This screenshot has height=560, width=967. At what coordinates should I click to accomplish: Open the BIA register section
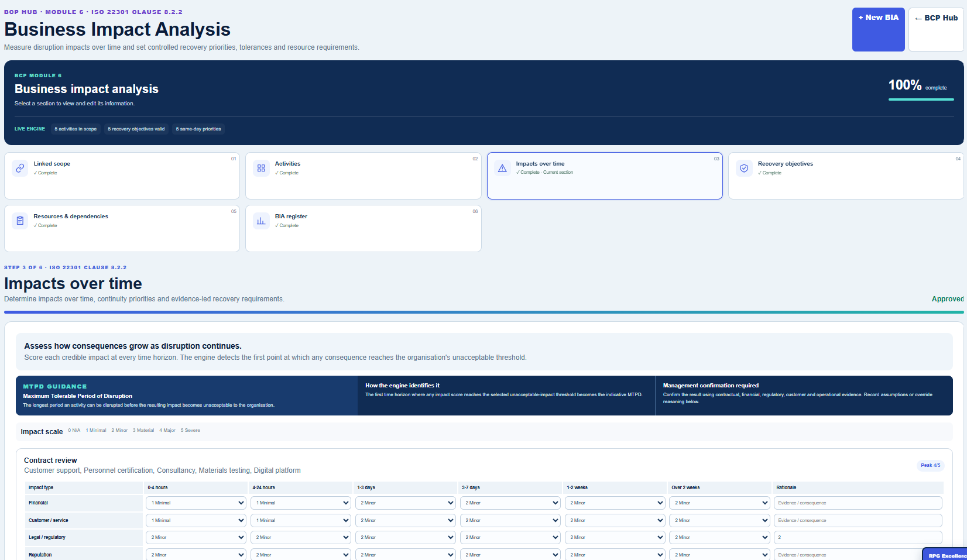(364, 228)
